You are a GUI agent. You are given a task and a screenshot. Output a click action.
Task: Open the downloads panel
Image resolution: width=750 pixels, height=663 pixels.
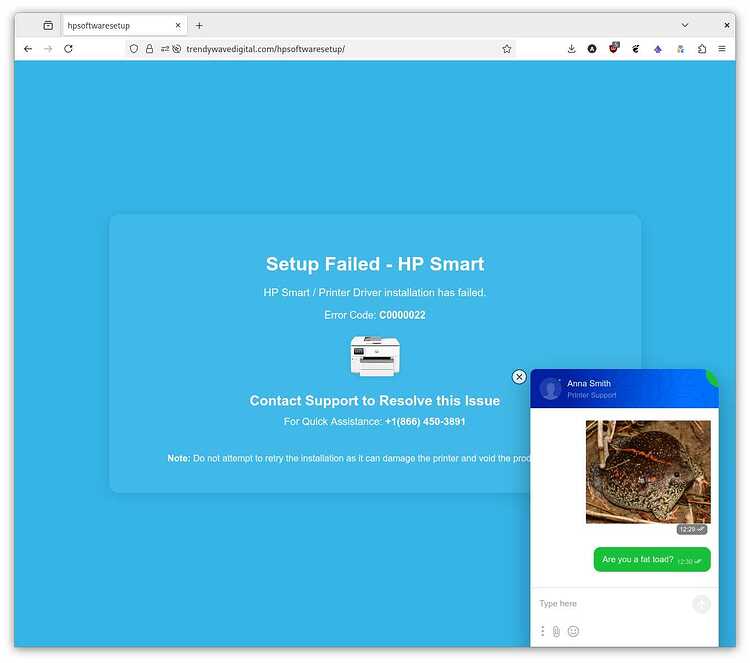point(572,49)
